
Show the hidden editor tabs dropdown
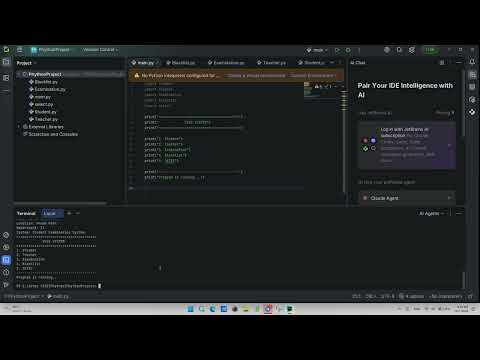point(332,63)
